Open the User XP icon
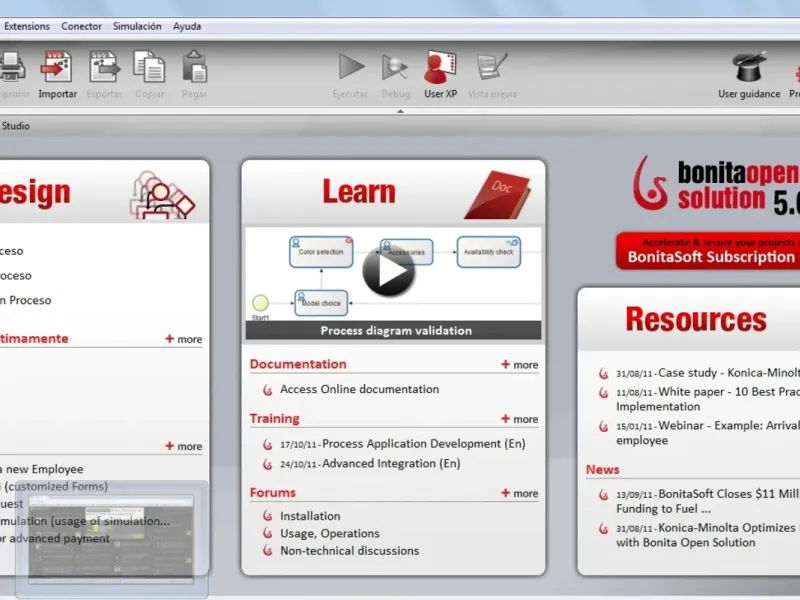 point(440,67)
